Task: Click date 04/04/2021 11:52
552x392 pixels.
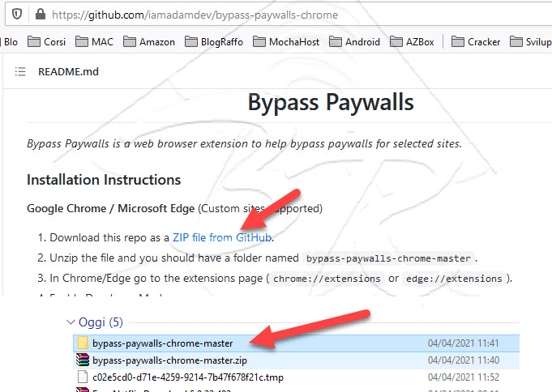Action: [464, 377]
